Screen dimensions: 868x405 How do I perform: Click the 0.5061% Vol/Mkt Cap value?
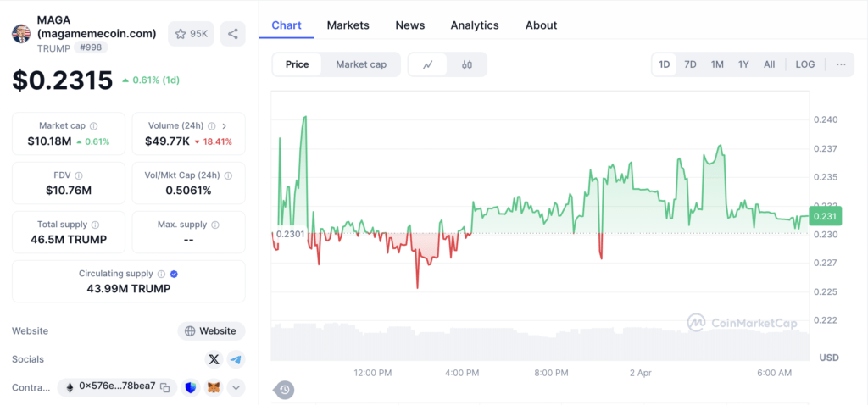coord(189,191)
